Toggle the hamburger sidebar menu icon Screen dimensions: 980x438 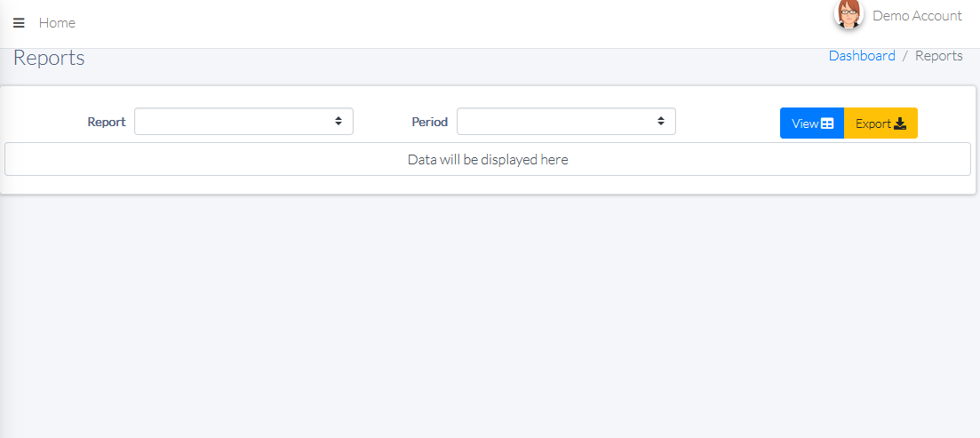pos(19,23)
